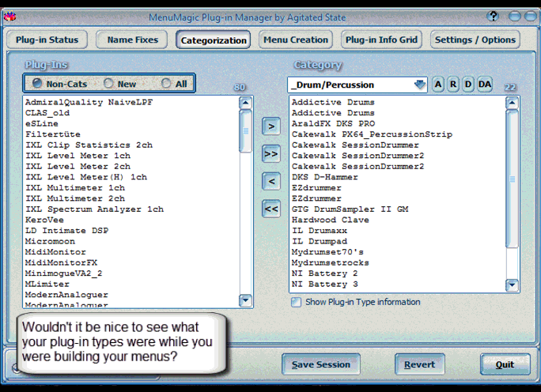
Task: Select IXL Multimeter 2ch
Action: tap(75, 198)
